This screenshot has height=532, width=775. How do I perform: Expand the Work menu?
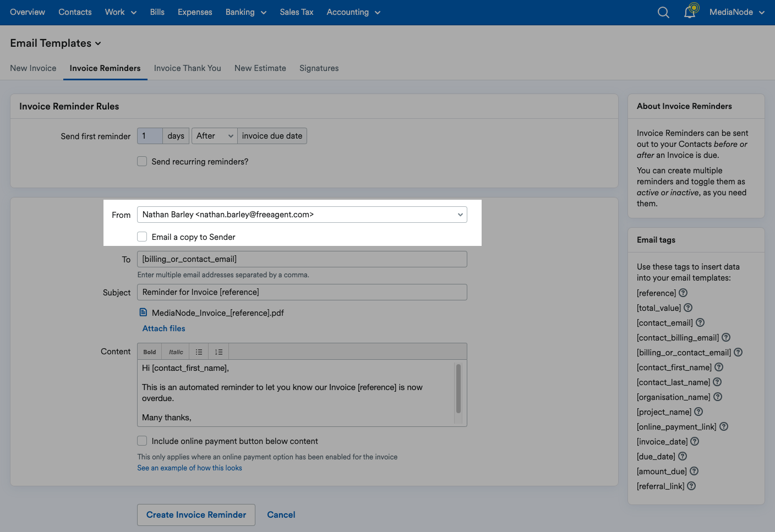tap(121, 12)
